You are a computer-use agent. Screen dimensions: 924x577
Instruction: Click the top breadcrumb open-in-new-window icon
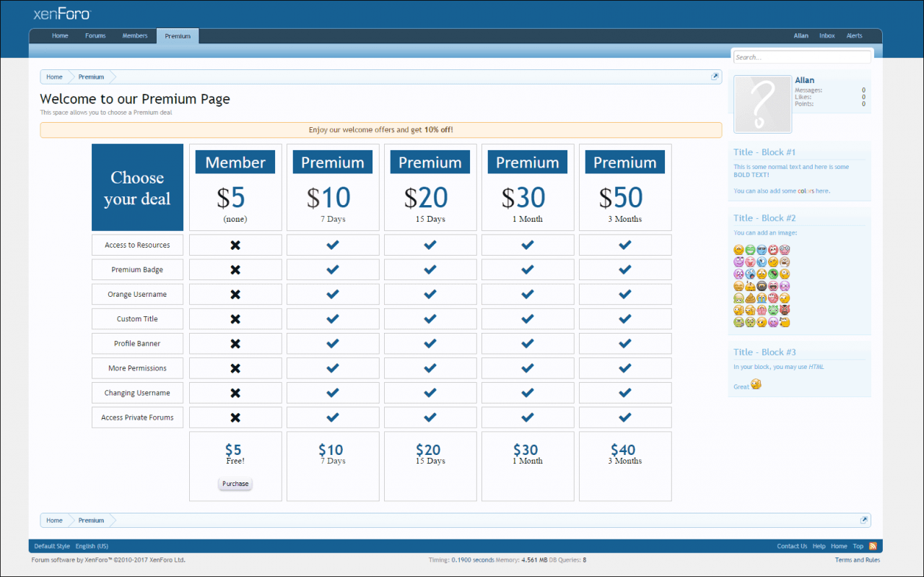tap(715, 77)
